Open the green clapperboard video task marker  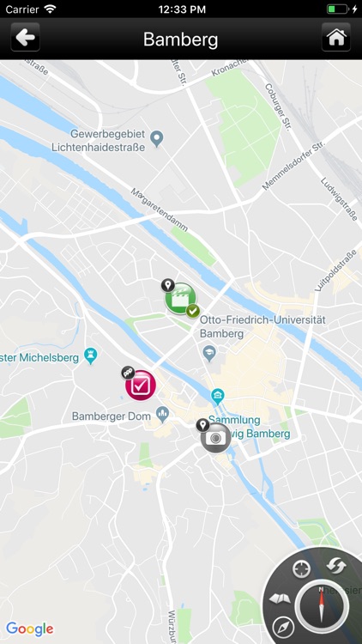(x=180, y=298)
